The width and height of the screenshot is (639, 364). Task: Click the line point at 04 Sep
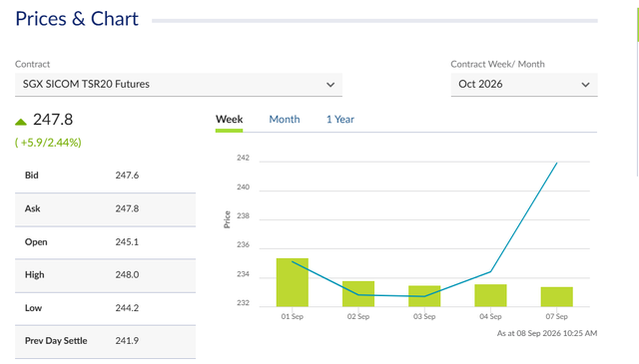(490, 271)
